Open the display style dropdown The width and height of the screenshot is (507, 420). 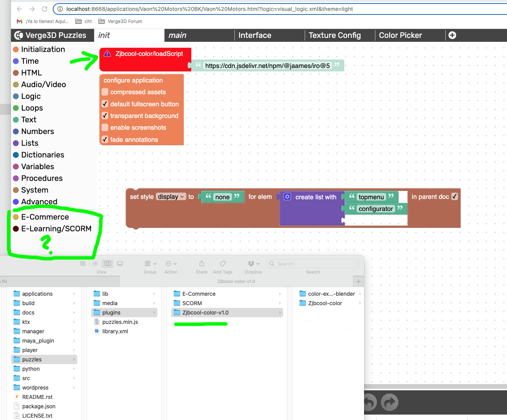click(x=171, y=197)
